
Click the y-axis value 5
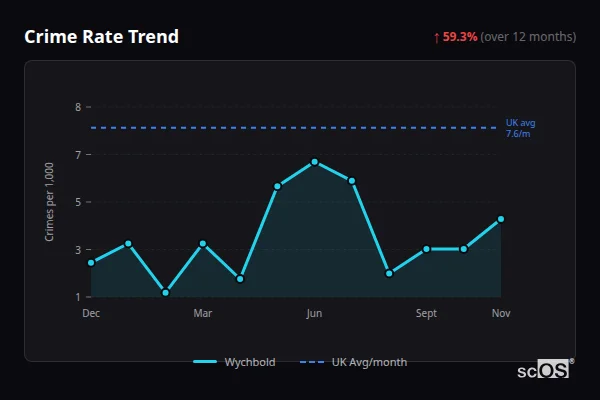[78, 202]
